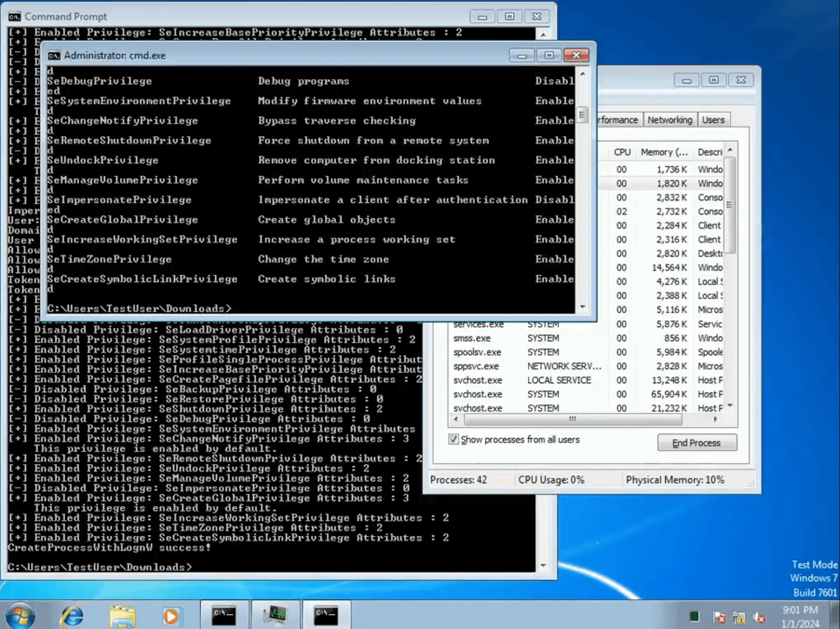Toggle Show processes from all users checkbox

[453, 439]
